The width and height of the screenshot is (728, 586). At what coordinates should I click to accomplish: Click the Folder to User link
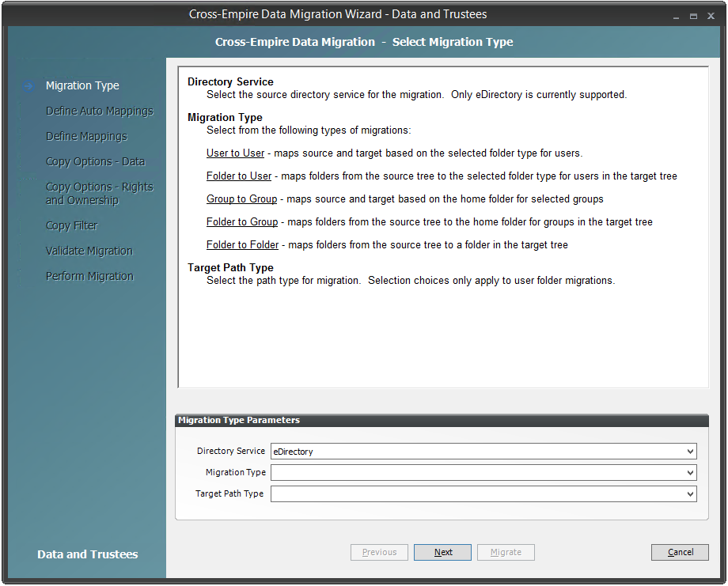coord(239,176)
